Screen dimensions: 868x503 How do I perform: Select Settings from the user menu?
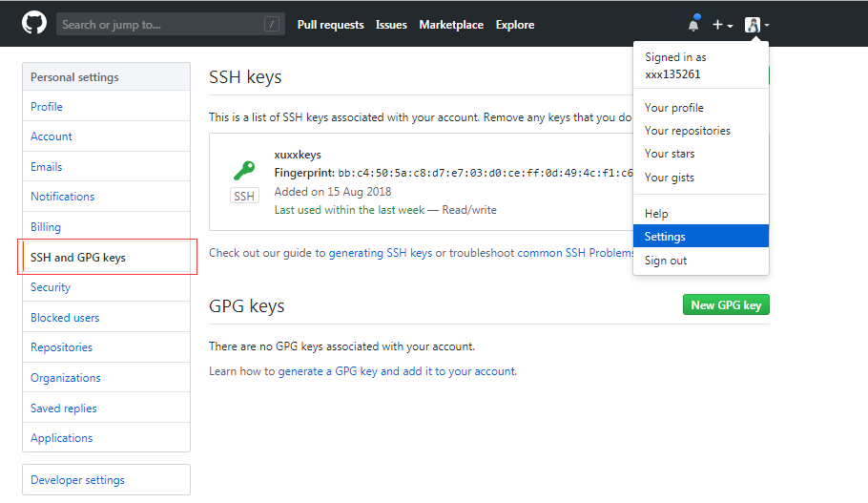(x=665, y=237)
